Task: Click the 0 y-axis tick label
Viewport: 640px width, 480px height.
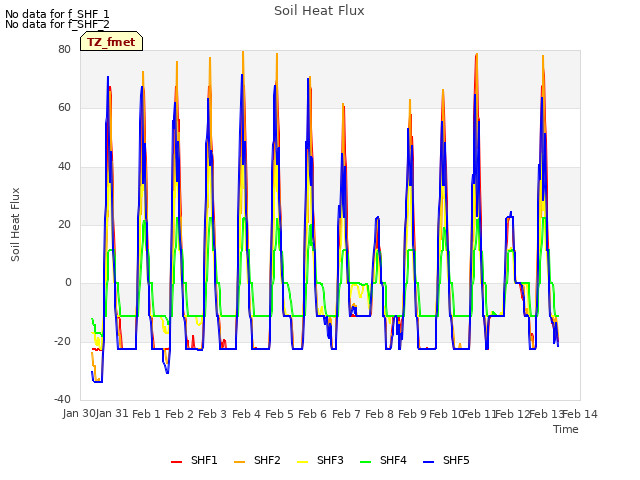Action: pyautogui.click(x=68, y=282)
